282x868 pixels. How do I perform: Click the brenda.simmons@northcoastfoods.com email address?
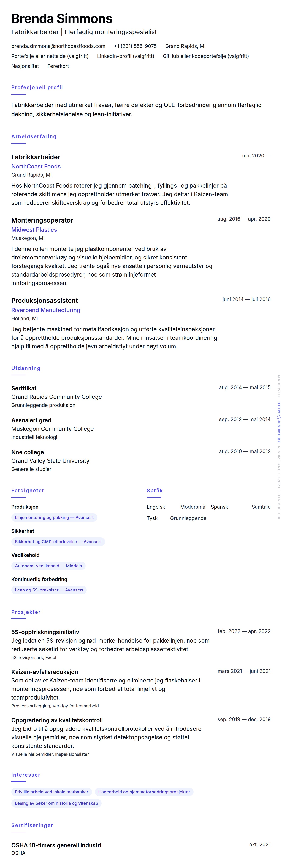pos(58,46)
